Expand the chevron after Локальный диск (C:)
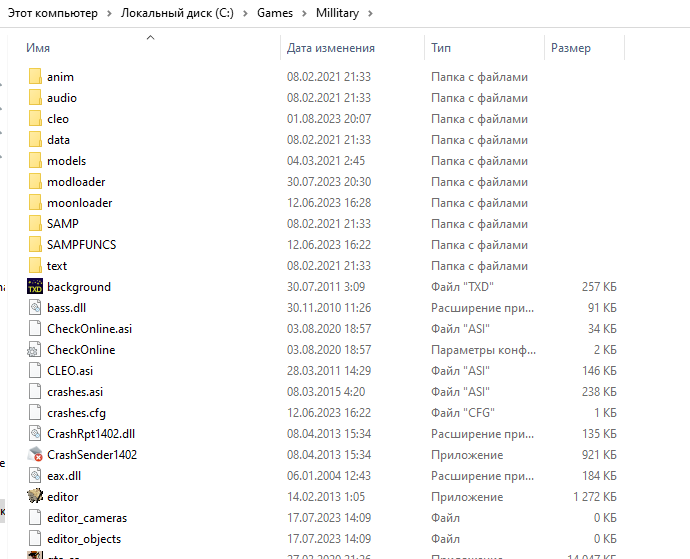690x559 pixels. pyautogui.click(x=247, y=14)
